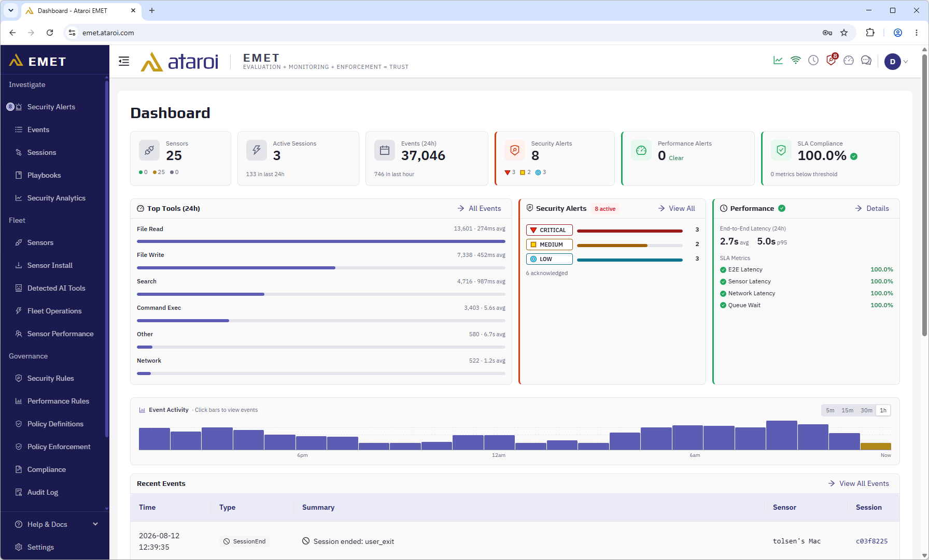
Task: Click the wifi connectivity status icon
Action: coord(796,61)
